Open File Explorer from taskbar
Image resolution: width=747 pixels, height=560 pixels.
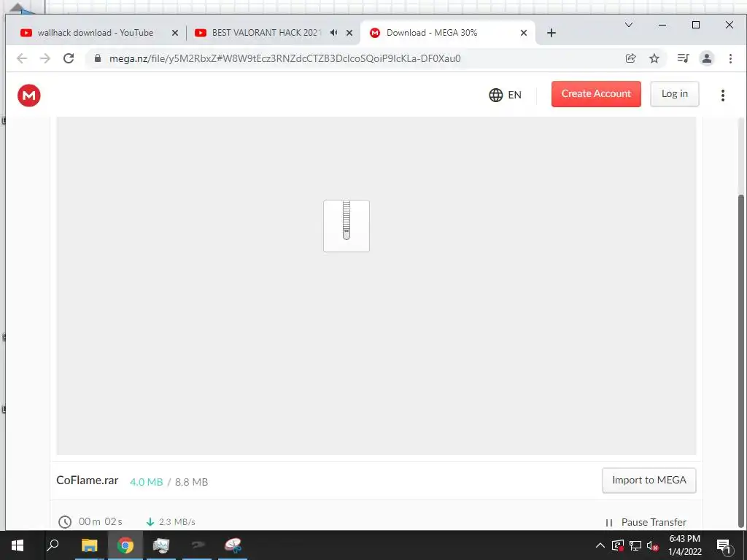[89, 545]
